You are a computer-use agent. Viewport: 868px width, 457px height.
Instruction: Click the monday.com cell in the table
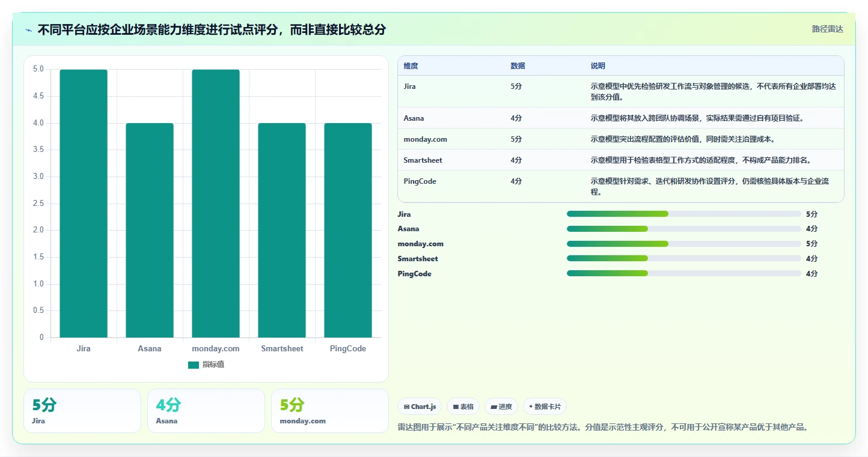426,139
